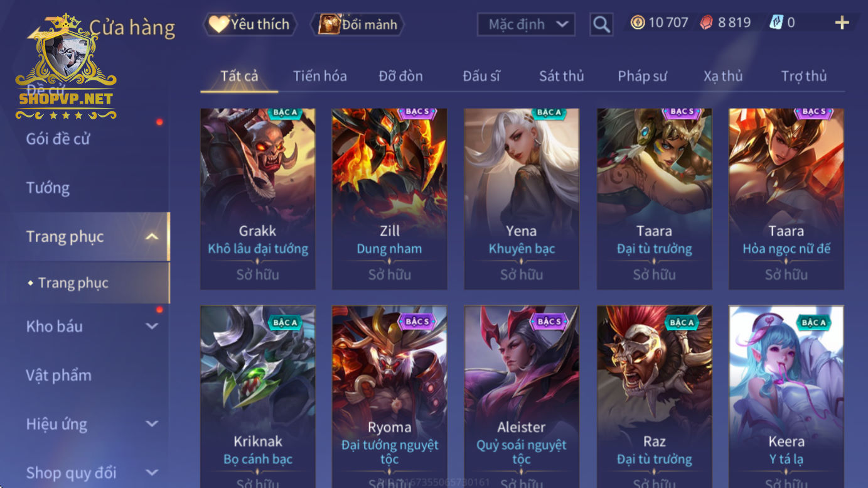868x488 pixels.
Task: Click the ShopVP.net crest logo
Action: pos(67,67)
